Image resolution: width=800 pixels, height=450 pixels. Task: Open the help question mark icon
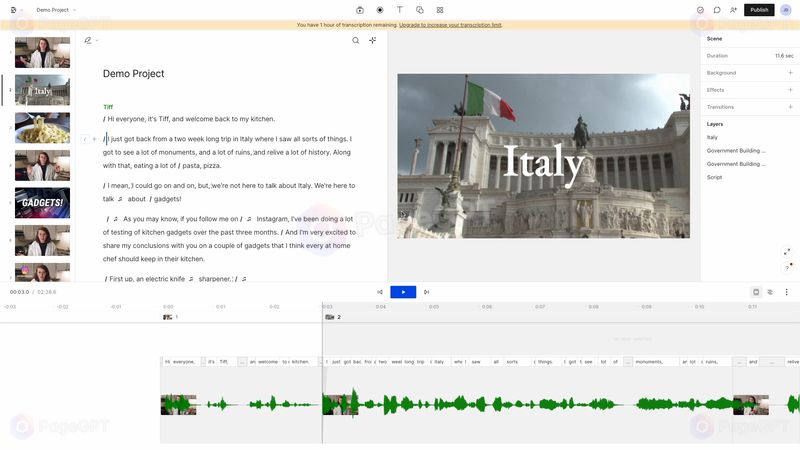[787, 267]
